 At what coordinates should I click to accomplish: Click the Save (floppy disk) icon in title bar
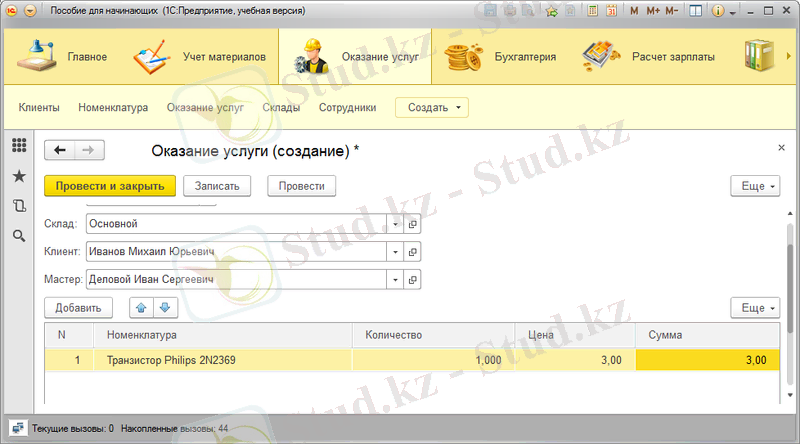click(490, 11)
